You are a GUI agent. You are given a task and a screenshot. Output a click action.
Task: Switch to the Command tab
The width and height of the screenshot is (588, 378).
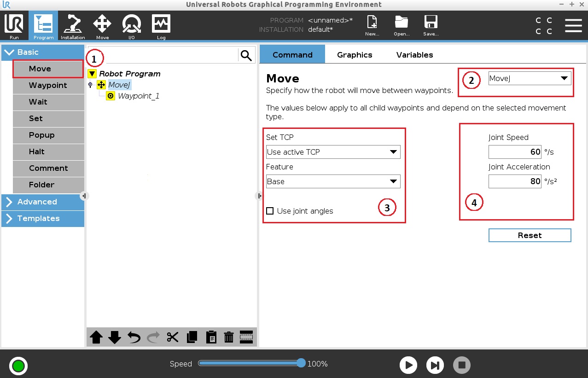pos(292,54)
